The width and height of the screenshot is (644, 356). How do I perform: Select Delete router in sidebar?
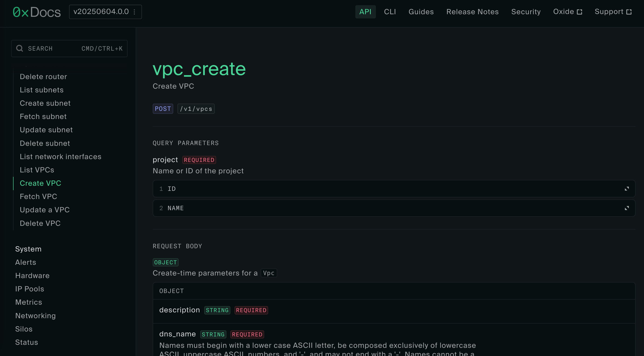[44, 77]
